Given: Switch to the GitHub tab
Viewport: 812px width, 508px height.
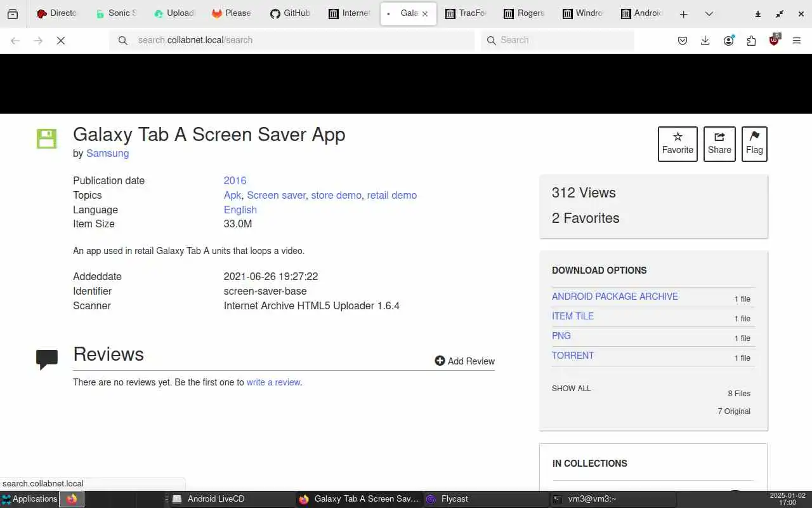Looking at the screenshot, I should pyautogui.click(x=291, y=13).
